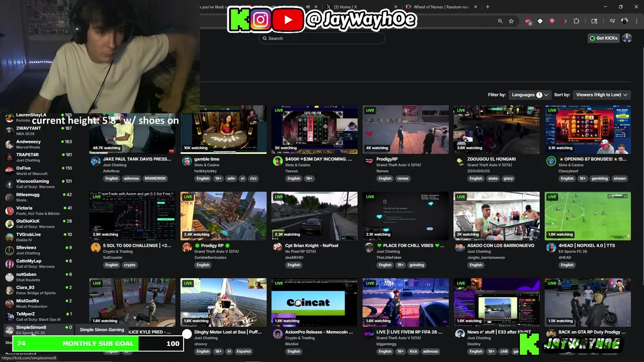Close the Wheel of Names tab
644x362 pixels.
[x=475, y=7]
